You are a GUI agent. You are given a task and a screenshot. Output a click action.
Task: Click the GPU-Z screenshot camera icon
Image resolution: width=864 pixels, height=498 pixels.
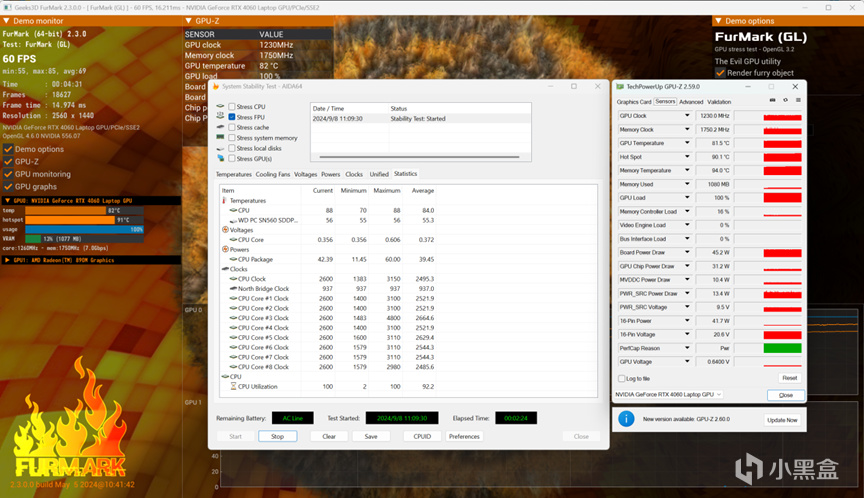pyautogui.click(x=772, y=101)
